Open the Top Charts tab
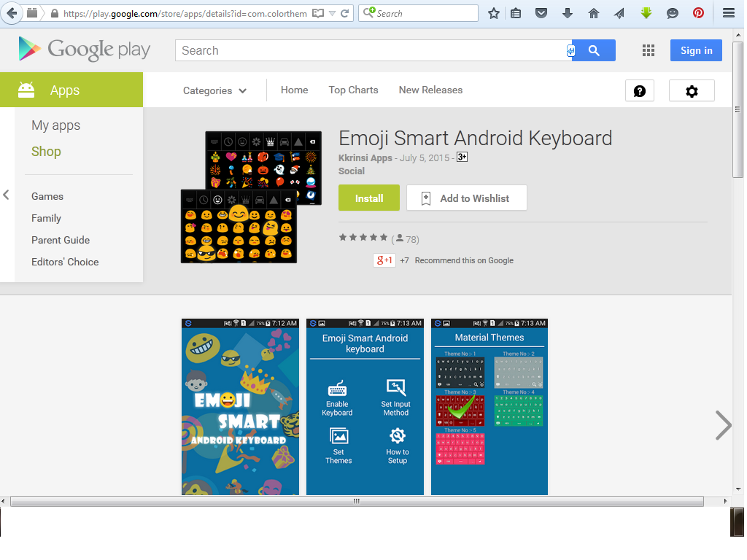Image resolution: width=747 pixels, height=560 pixels. [x=353, y=90]
